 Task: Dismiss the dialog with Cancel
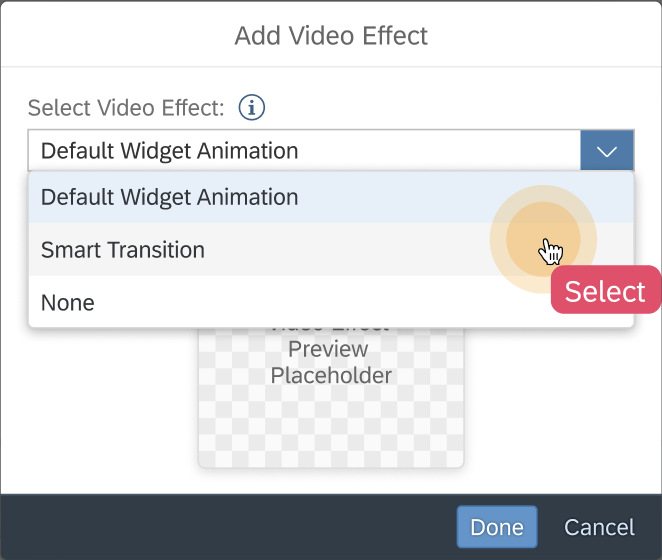[x=599, y=527]
